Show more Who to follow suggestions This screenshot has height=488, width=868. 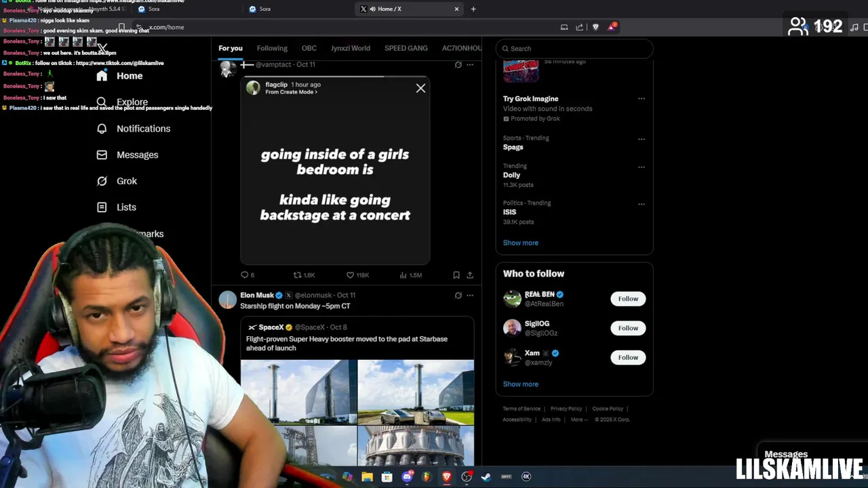tap(520, 384)
